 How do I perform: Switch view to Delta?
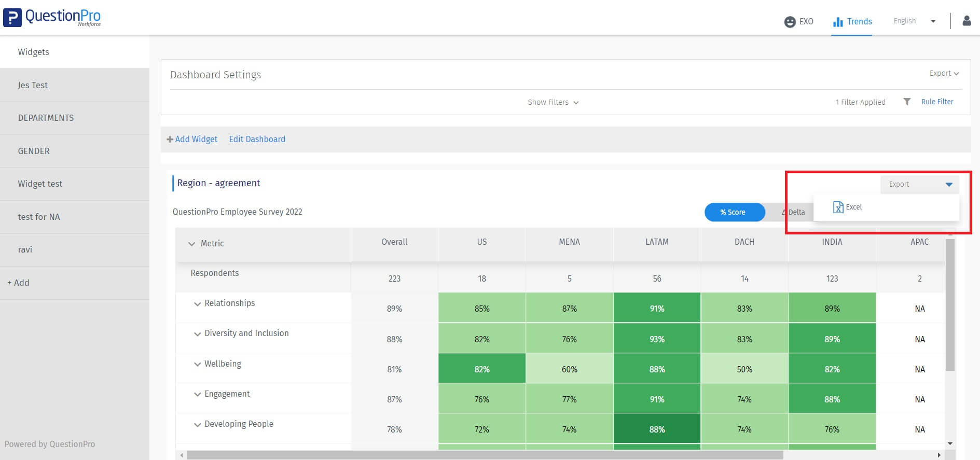click(793, 212)
